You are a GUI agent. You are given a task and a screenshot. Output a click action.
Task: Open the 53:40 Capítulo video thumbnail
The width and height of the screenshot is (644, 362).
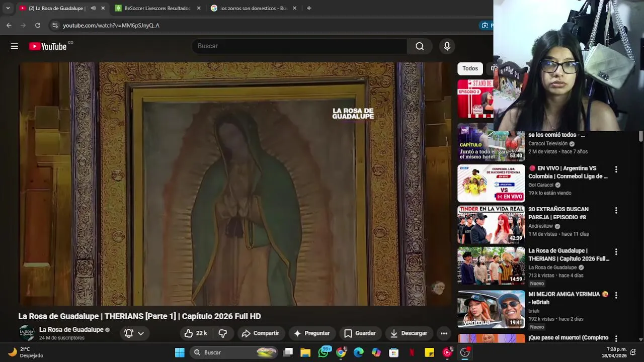pos(491,142)
